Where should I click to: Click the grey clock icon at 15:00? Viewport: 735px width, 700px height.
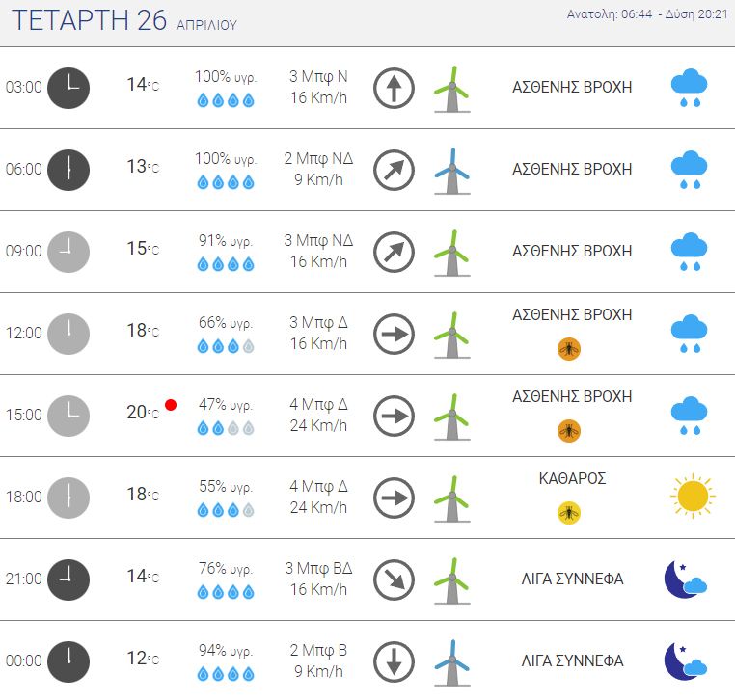[x=68, y=417]
